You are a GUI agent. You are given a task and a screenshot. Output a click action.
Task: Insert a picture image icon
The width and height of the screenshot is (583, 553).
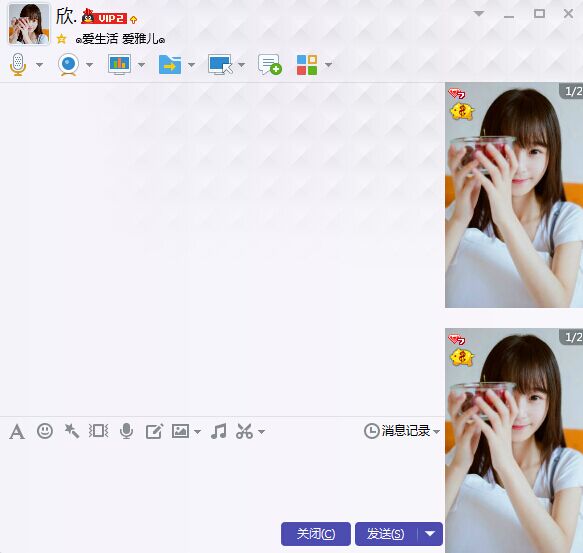click(x=180, y=431)
